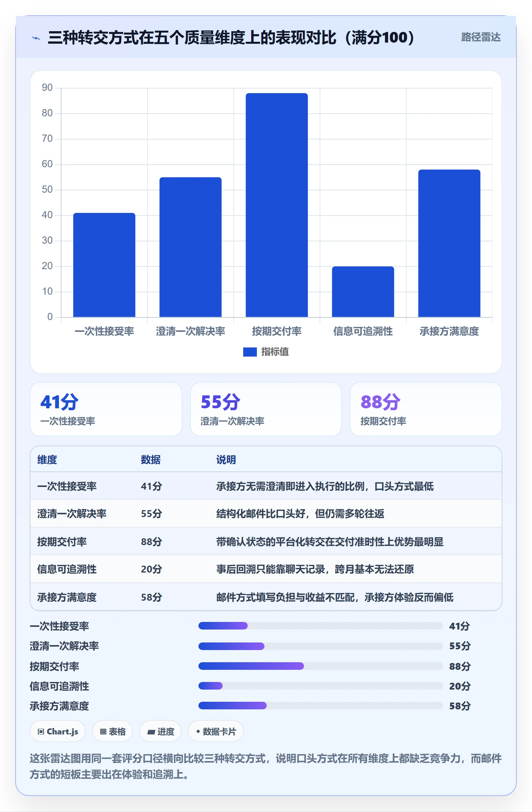Click the chart bar for 一次性接受率
Screen dimensions: 532x812
tap(104, 265)
